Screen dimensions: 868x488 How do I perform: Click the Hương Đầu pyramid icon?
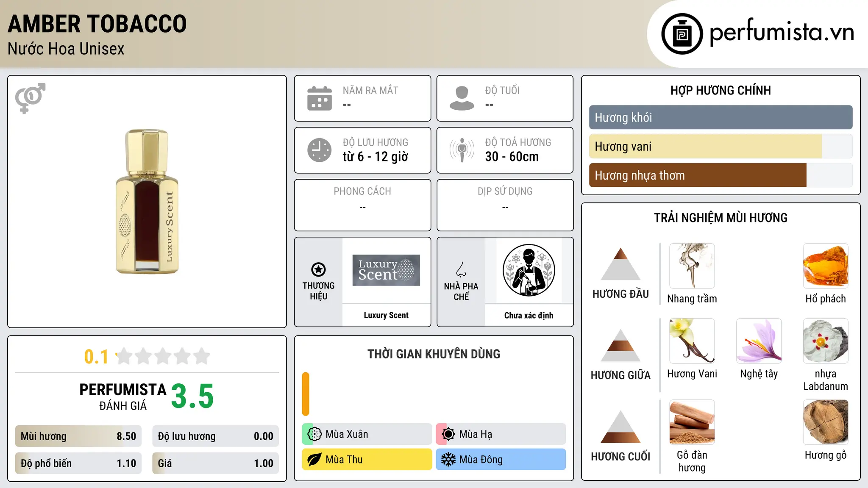(x=620, y=264)
